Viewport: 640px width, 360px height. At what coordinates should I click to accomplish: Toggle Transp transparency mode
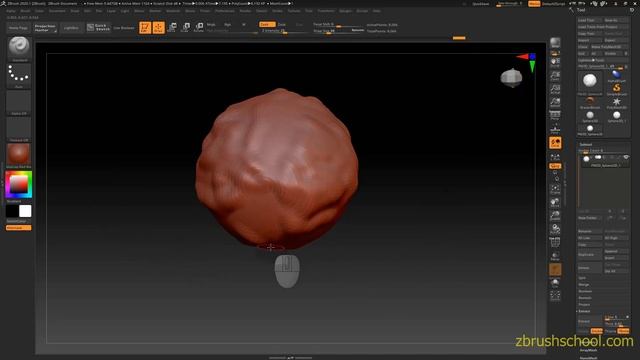click(555, 256)
